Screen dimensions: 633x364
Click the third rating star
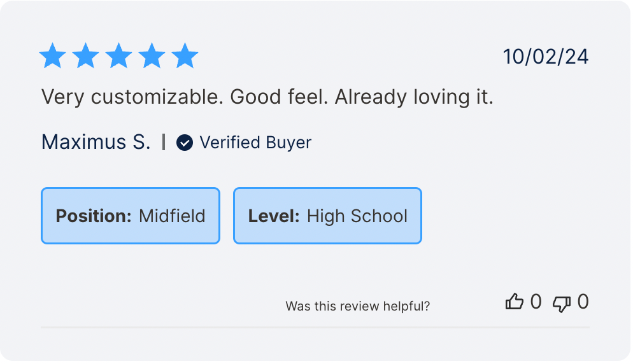[118, 57]
